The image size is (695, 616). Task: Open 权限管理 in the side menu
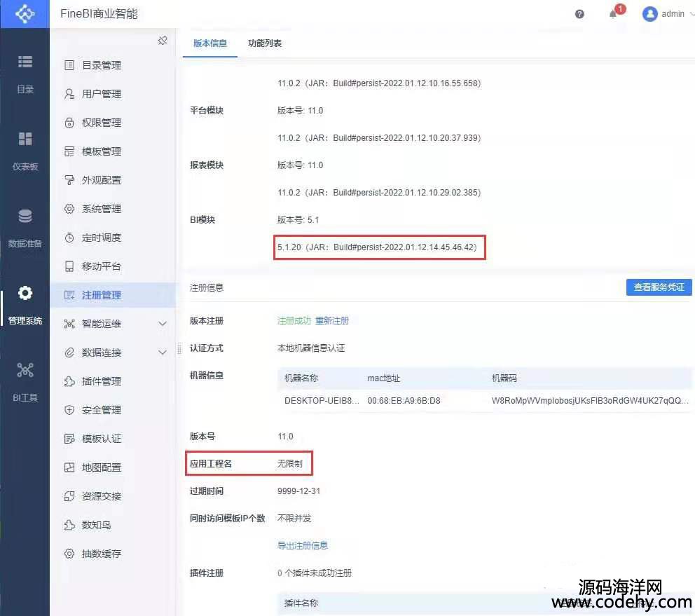point(113,123)
